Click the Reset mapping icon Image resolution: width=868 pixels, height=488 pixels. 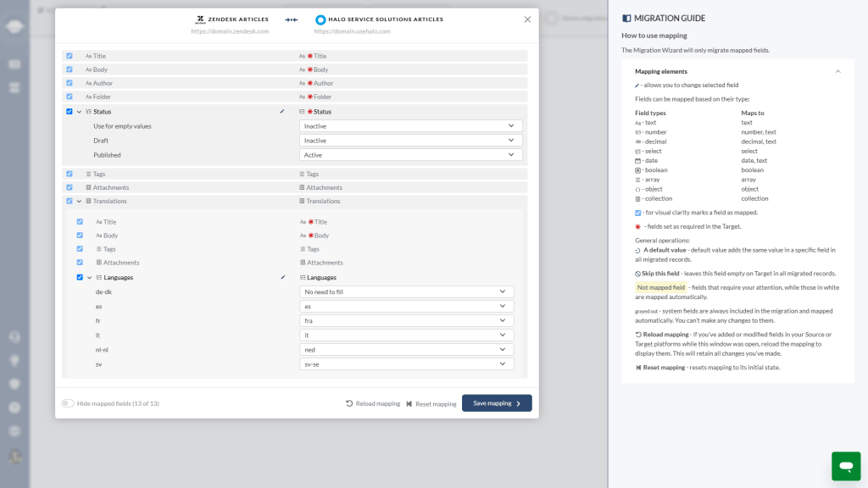click(409, 404)
